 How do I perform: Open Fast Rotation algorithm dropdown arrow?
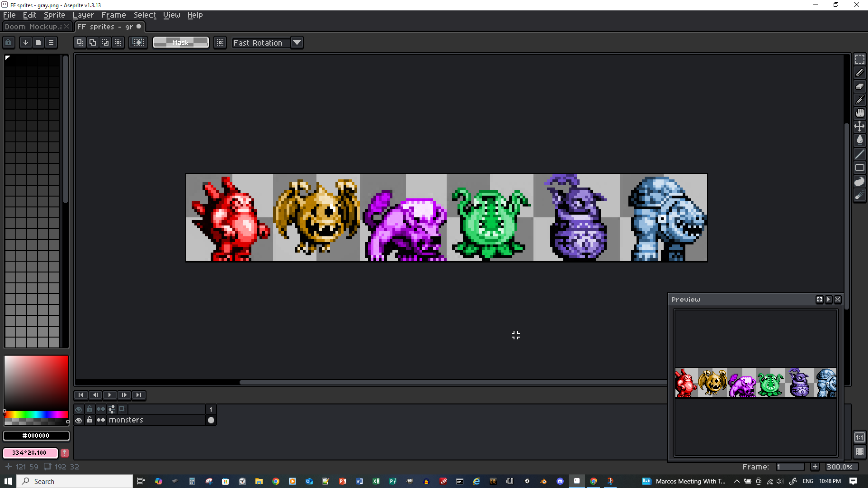[297, 42]
